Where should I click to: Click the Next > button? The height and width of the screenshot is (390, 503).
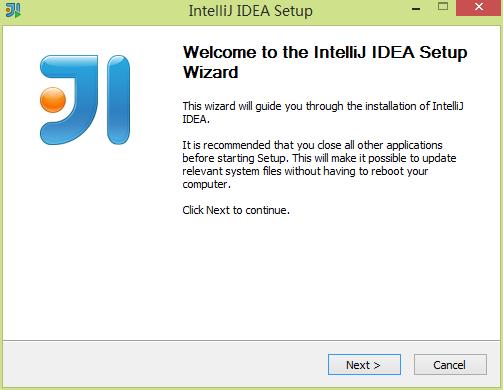(x=364, y=364)
